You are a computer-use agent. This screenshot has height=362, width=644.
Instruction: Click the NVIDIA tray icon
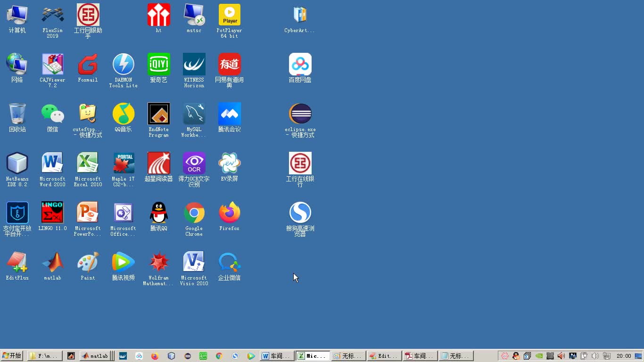coord(539,356)
